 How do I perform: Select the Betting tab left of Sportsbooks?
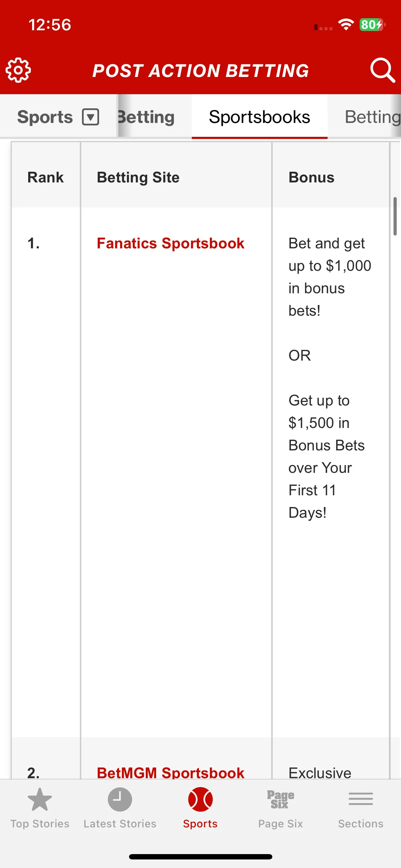pyautogui.click(x=146, y=117)
